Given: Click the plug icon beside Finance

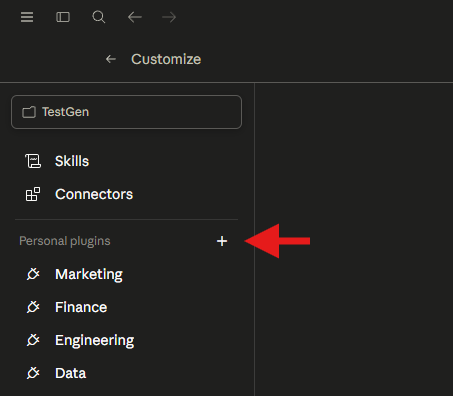Looking at the screenshot, I should click(33, 307).
